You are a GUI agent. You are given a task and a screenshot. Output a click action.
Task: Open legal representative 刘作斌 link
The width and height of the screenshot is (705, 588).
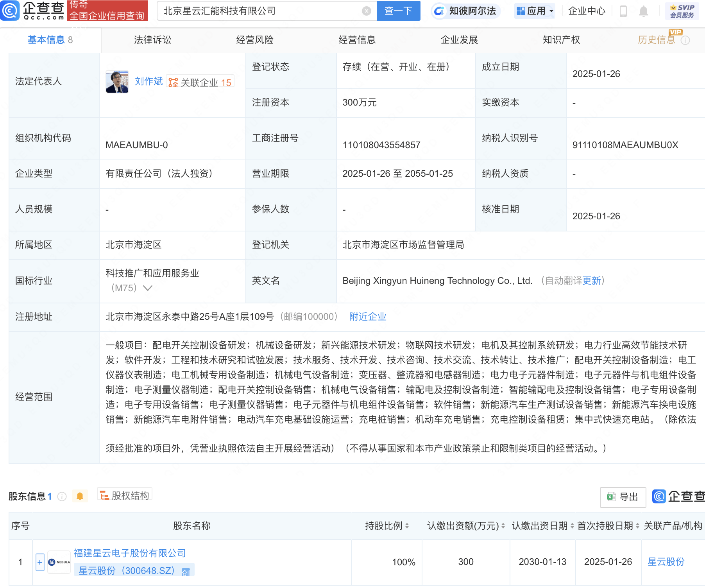coord(149,81)
